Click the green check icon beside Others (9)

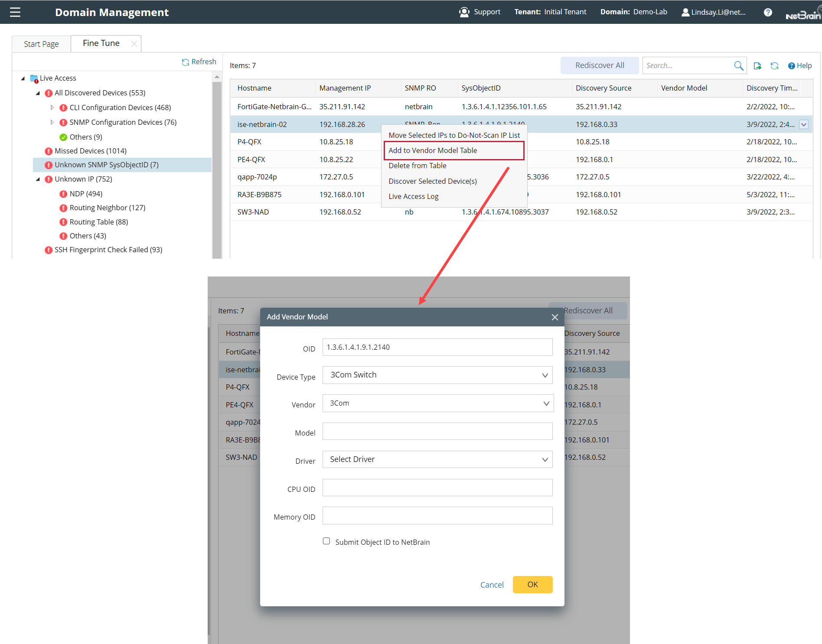coord(63,137)
